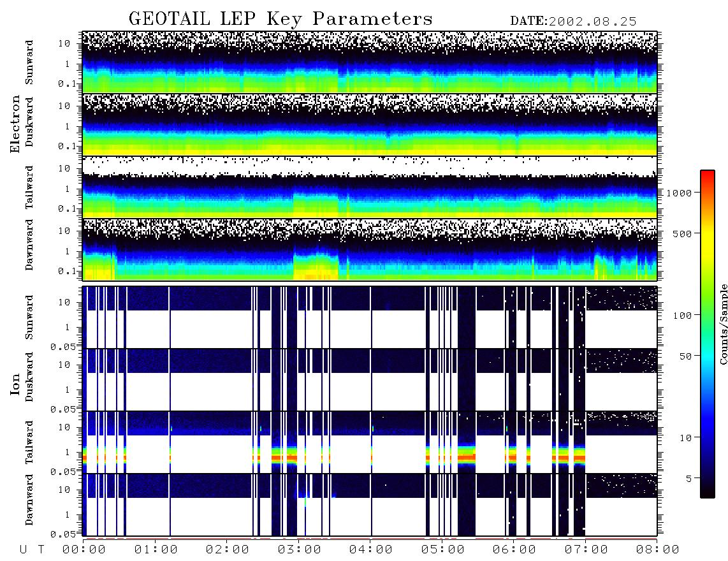Image resolution: width=728 pixels, height=561 pixels.
Task: Click the 100 color bar tick label
Action: point(683,316)
